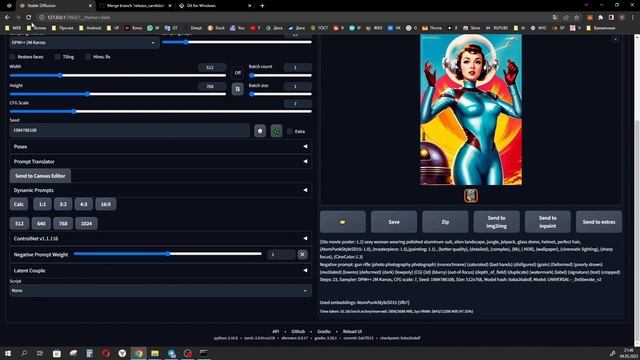The image size is (640, 360).
Task: Set resolution preset 640
Action: (x=41, y=224)
